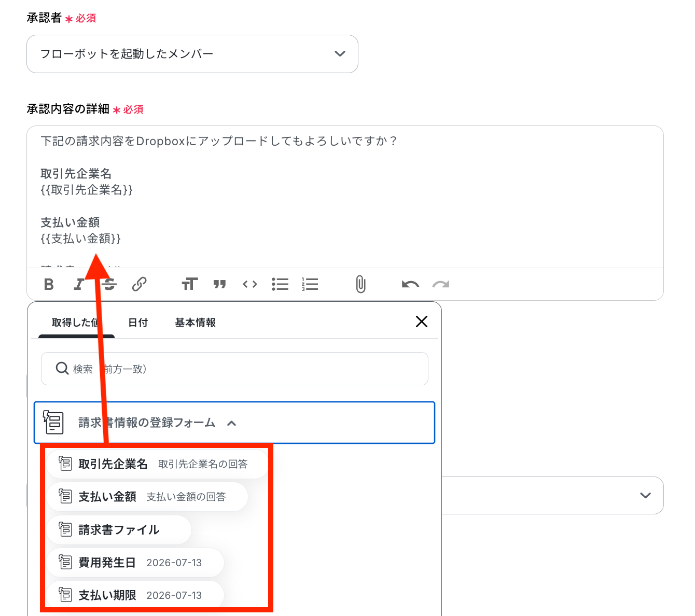Switch to the 基本情報 tab
The image size is (695, 616).
195,323
